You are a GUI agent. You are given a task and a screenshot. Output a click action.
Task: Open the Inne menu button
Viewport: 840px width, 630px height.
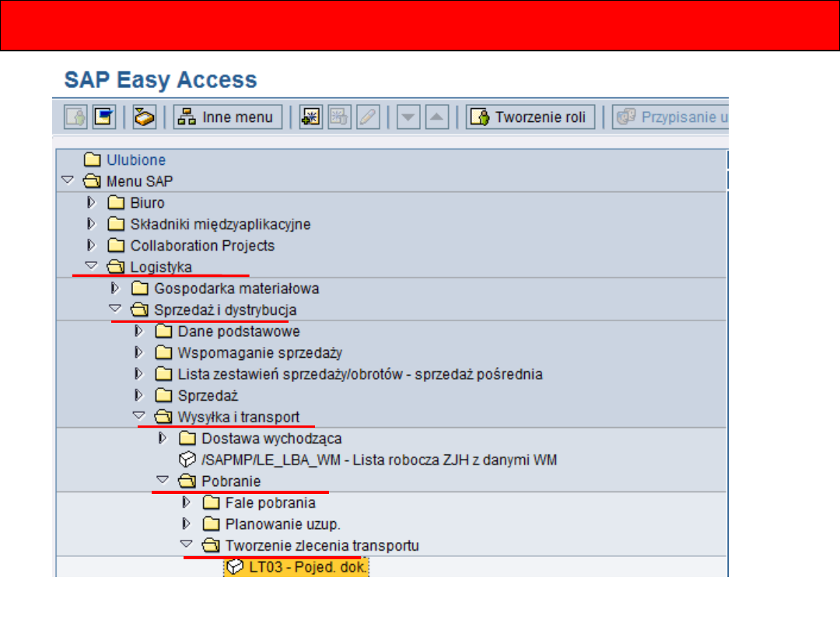[227, 117]
